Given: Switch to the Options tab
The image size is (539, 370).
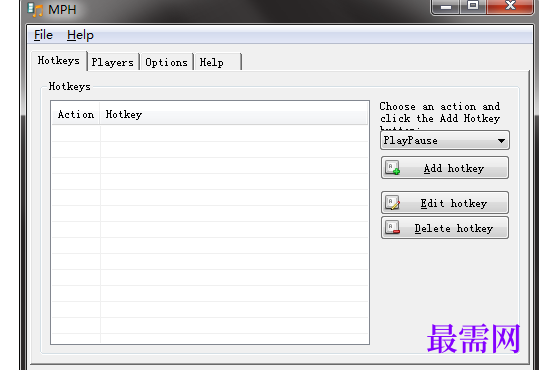Looking at the screenshot, I should click(166, 63).
